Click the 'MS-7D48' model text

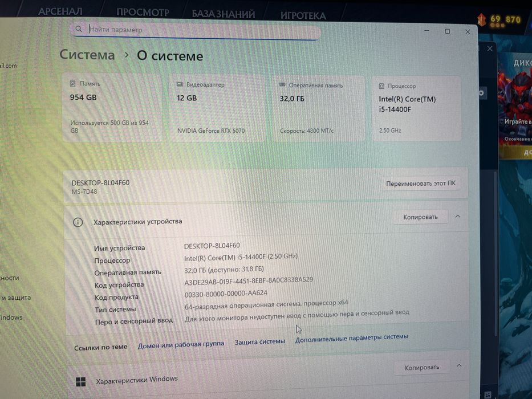[84, 192]
